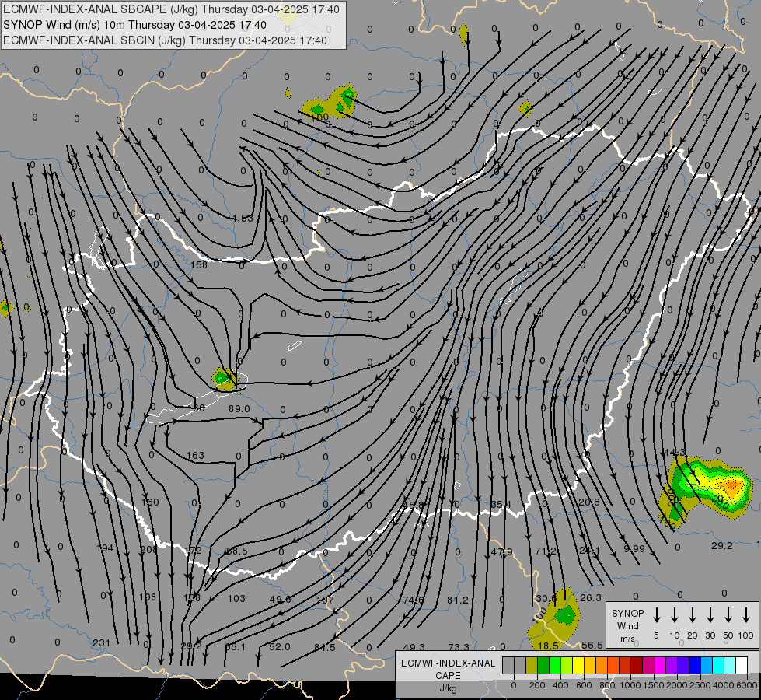
Task: Click the map value 89.0
Action: pos(239,408)
